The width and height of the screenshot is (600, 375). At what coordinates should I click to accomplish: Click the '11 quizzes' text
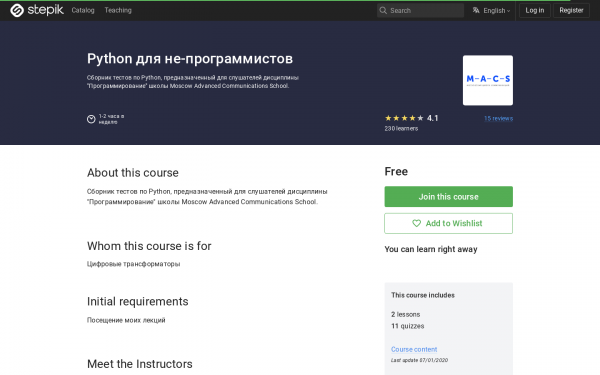[408, 326]
